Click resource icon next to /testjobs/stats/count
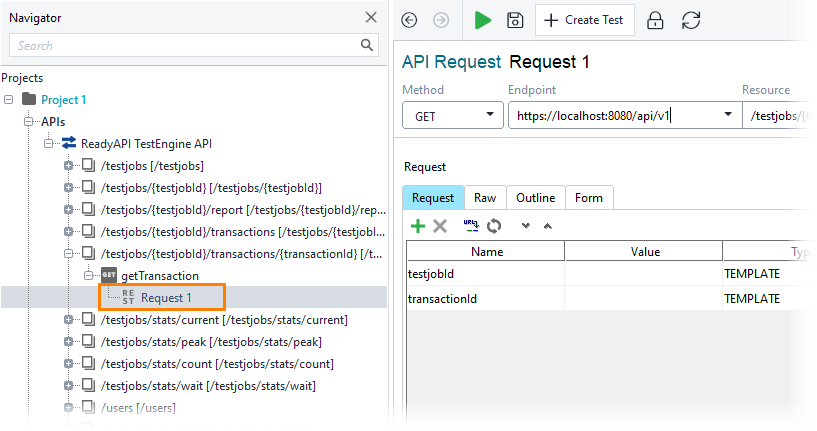This screenshot has width=817, height=431. [x=89, y=363]
